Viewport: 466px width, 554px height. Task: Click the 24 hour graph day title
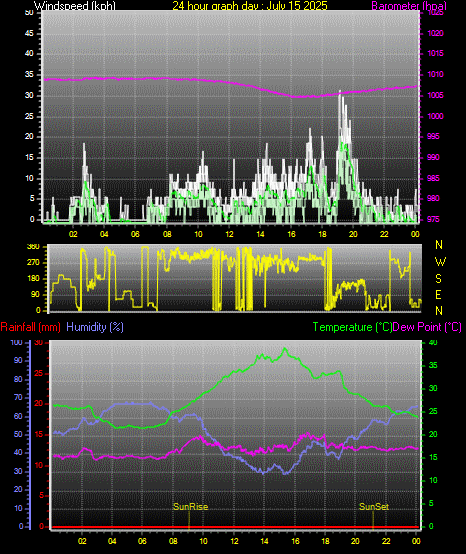click(250, 6)
